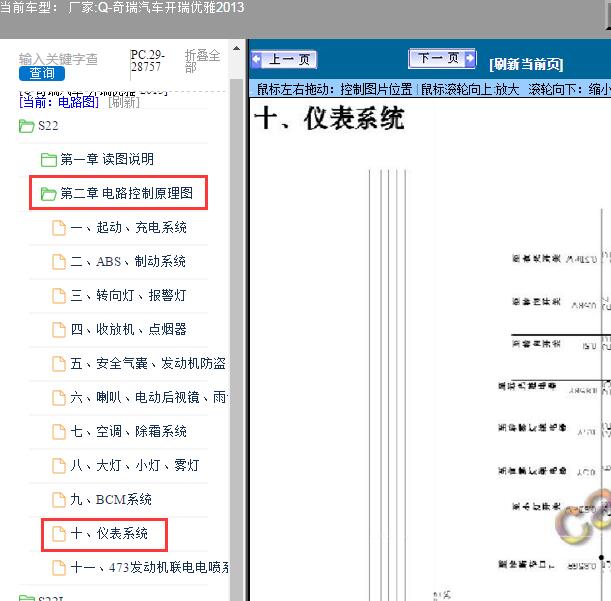Collapse the S22 folder icon

(26, 126)
